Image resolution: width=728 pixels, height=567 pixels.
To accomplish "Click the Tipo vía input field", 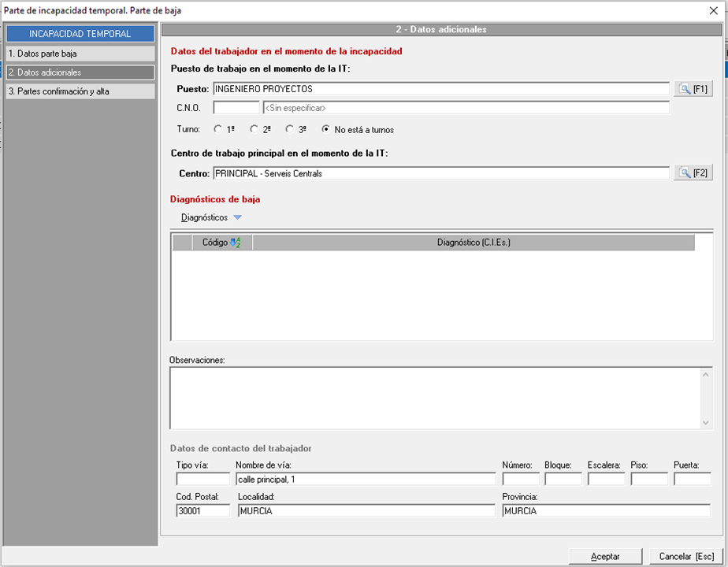I will click(202, 479).
